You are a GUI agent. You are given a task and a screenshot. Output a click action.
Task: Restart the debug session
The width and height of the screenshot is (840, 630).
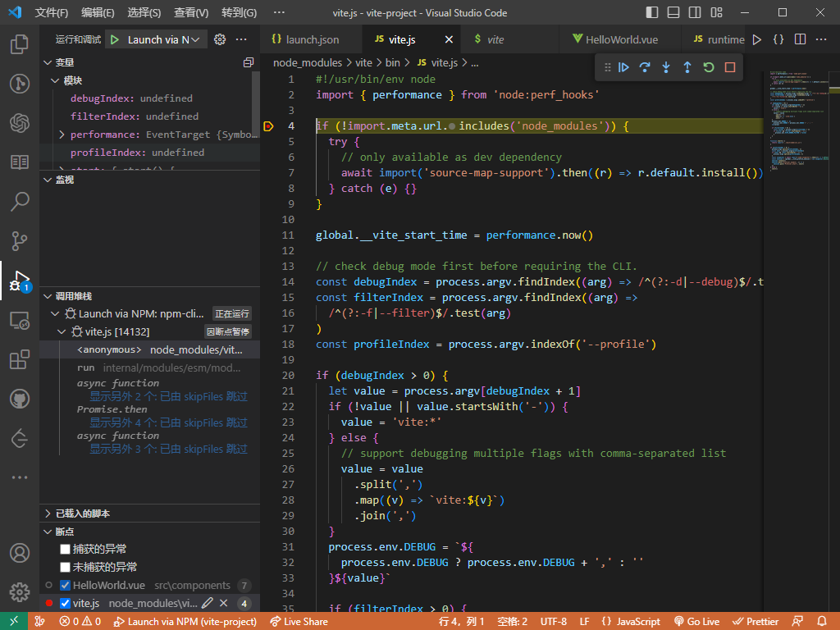coord(709,67)
